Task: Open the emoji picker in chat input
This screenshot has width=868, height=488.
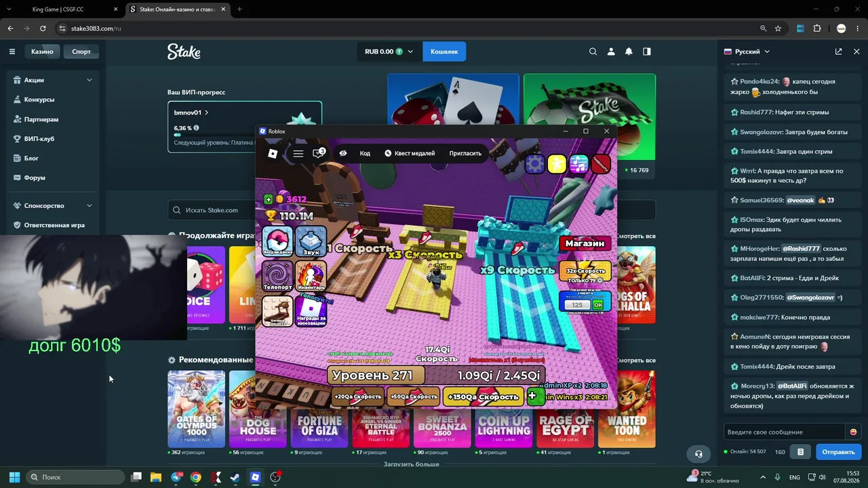Action: pos(853,432)
